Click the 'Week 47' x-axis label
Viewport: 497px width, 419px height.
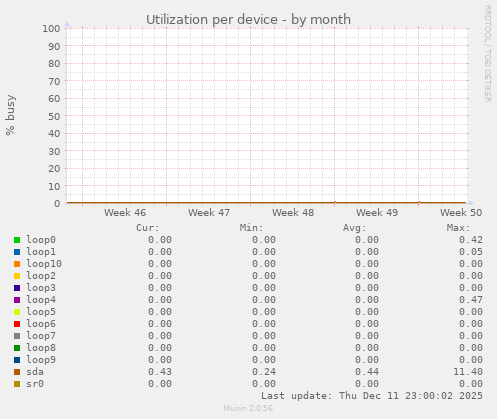pos(209,212)
